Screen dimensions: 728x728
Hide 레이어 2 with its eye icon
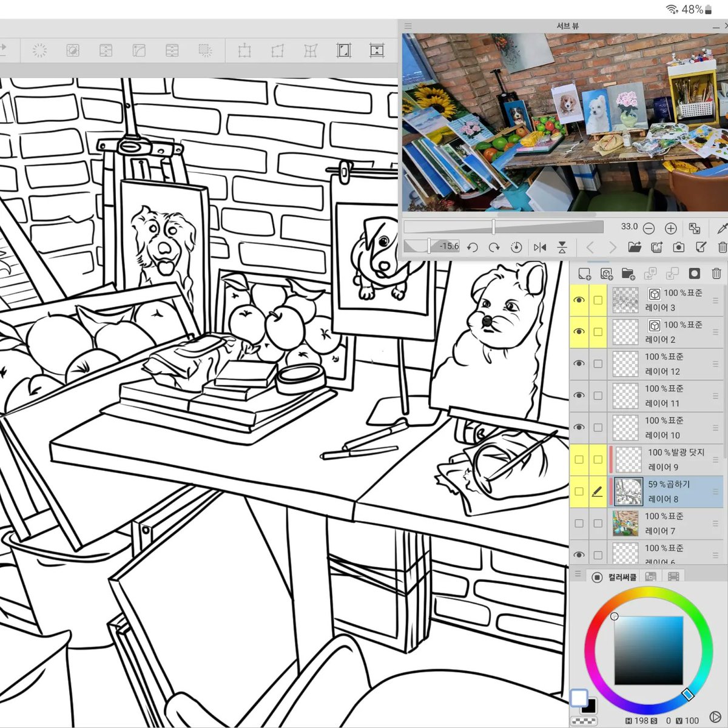click(579, 332)
